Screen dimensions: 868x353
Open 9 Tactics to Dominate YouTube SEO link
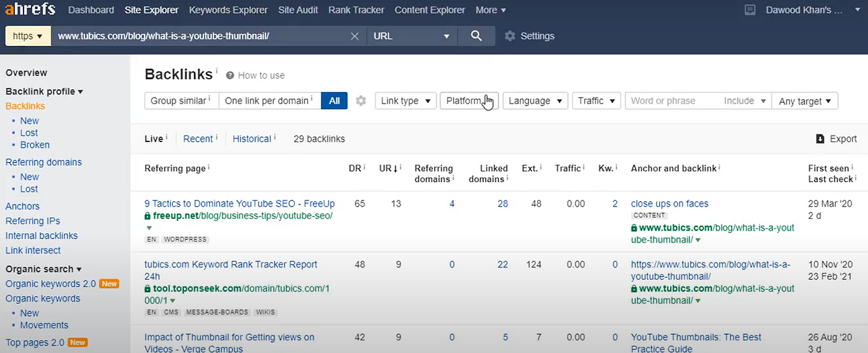click(x=239, y=203)
